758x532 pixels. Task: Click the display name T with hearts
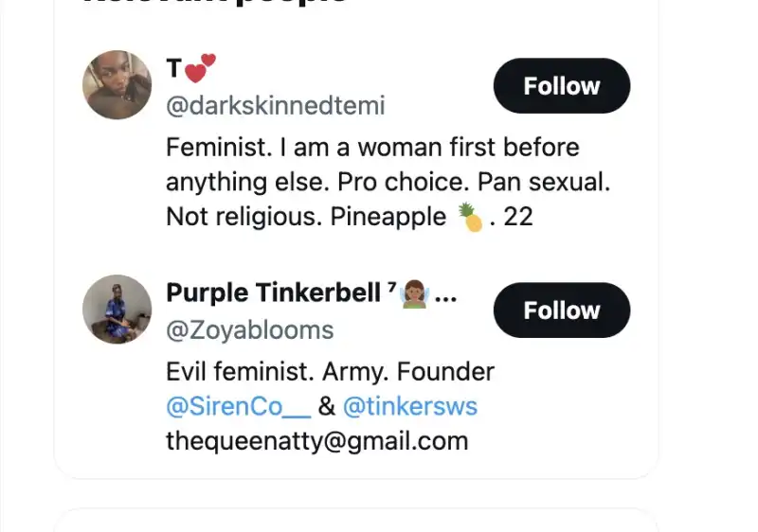coord(173,69)
